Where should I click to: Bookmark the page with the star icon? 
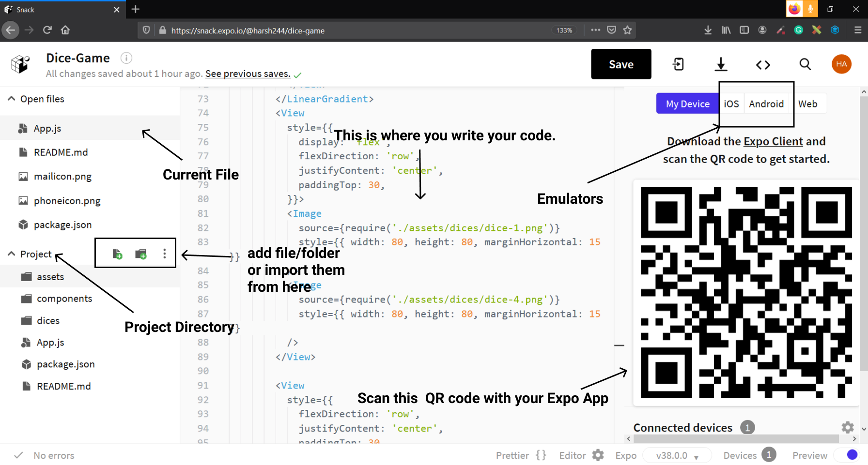coord(627,30)
